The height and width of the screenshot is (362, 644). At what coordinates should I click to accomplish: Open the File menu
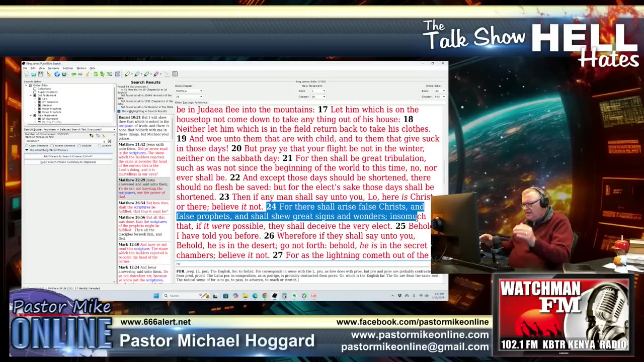click(25, 68)
